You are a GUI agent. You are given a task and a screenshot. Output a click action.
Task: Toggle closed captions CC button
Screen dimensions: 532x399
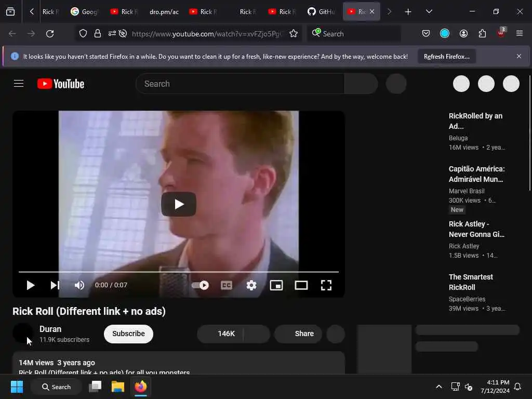(x=227, y=285)
